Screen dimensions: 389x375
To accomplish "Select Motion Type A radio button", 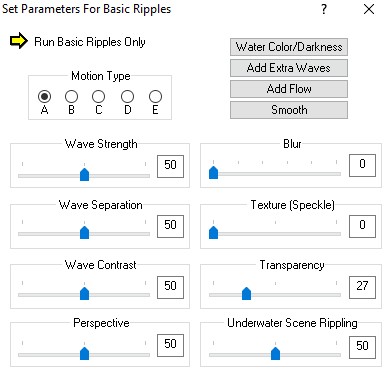I will pos(44,97).
